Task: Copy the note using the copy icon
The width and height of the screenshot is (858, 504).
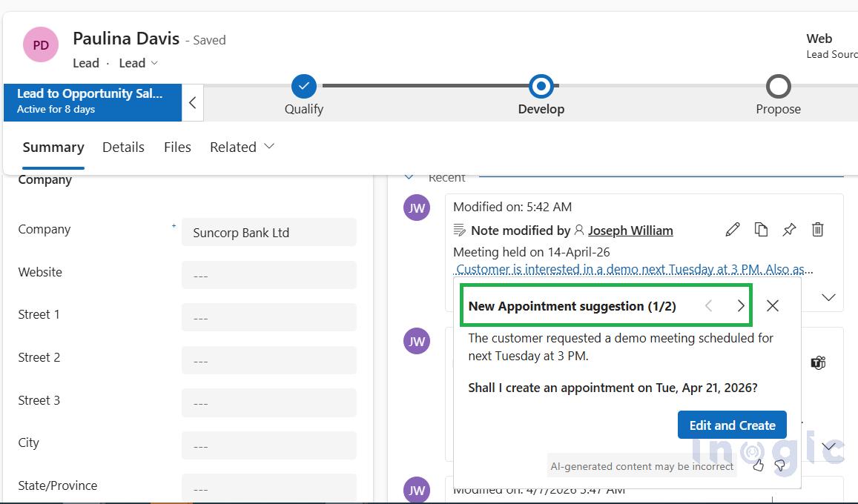Action: (761, 230)
